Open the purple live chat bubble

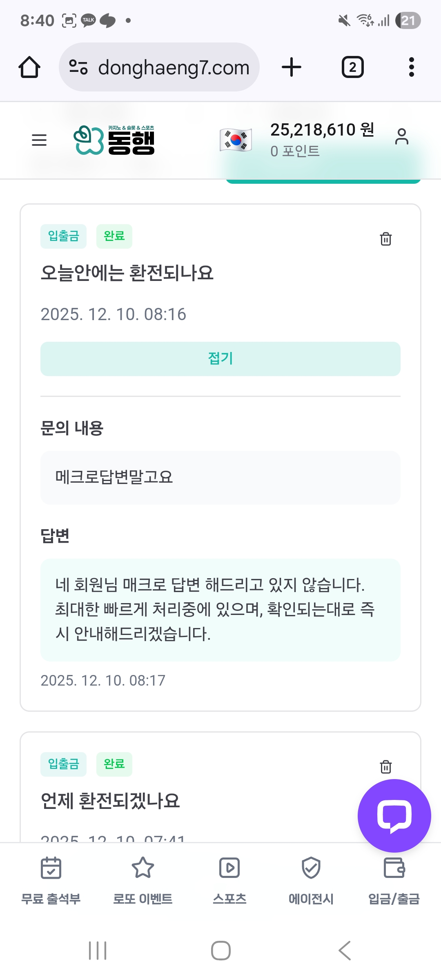click(394, 815)
